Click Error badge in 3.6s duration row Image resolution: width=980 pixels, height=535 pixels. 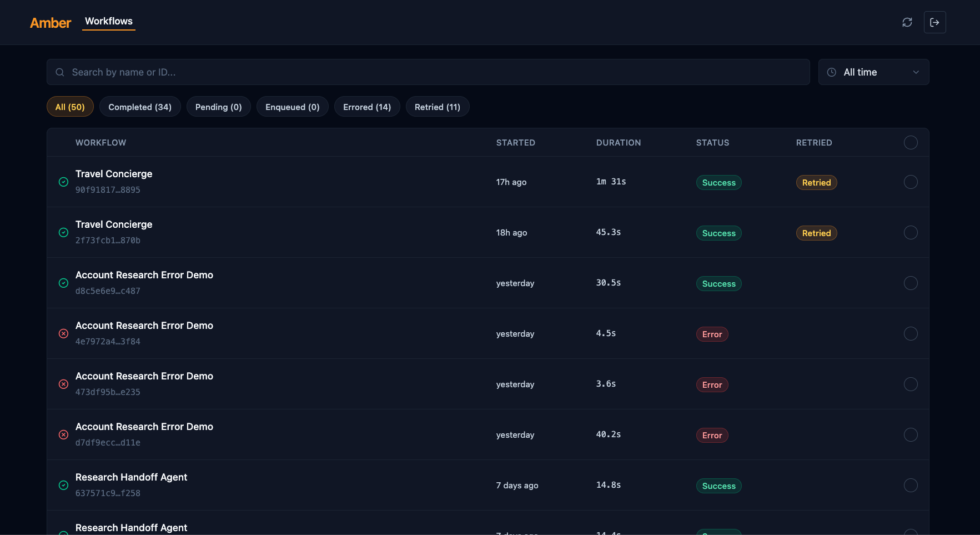click(712, 384)
